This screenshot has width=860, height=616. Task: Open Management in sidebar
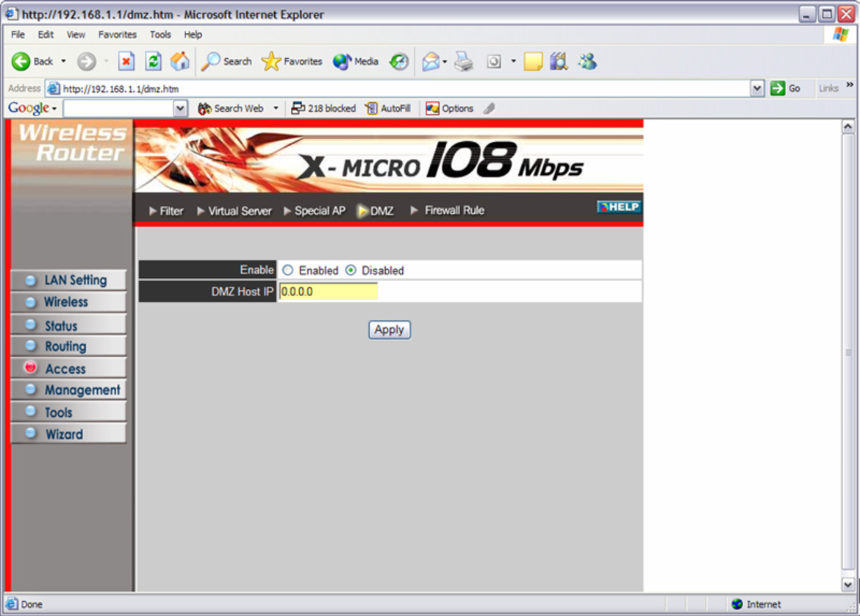pyautogui.click(x=68, y=390)
